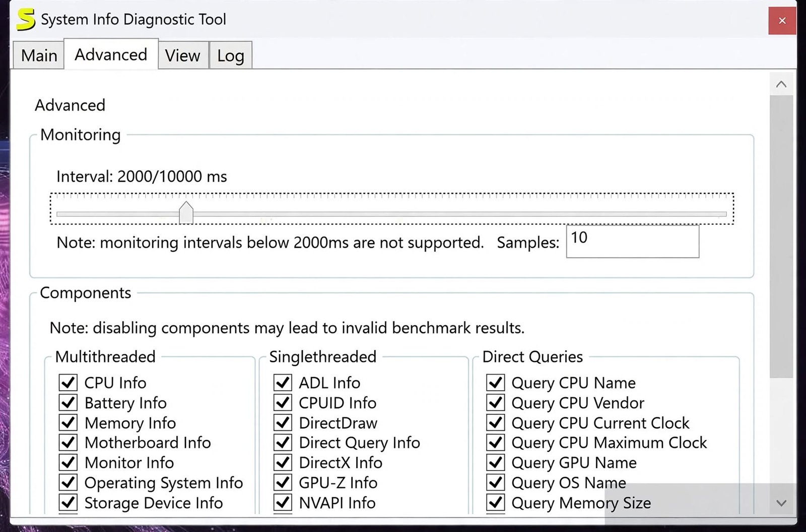This screenshot has width=806, height=532.
Task: Toggle Operating System Info checkbox
Action: click(x=68, y=483)
